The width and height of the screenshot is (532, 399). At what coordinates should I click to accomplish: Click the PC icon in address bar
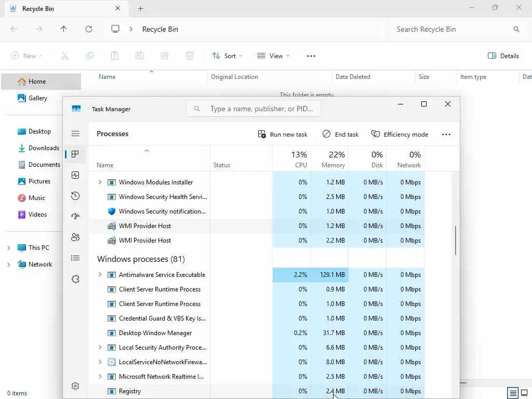[115, 29]
